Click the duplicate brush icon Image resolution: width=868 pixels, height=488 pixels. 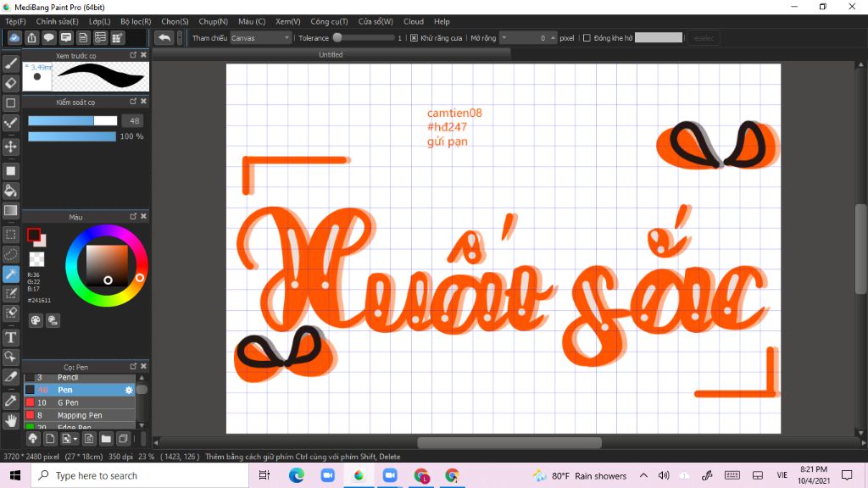(x=123, y=439)
